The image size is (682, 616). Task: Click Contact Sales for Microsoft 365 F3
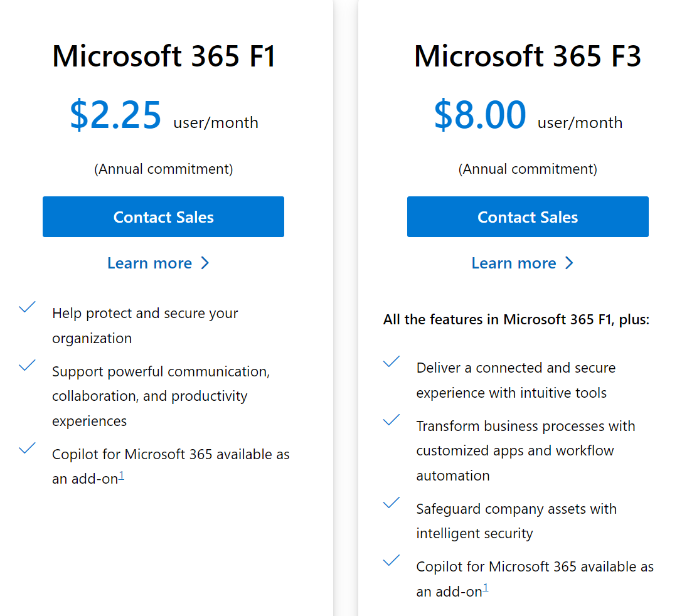tap(528, 216)
